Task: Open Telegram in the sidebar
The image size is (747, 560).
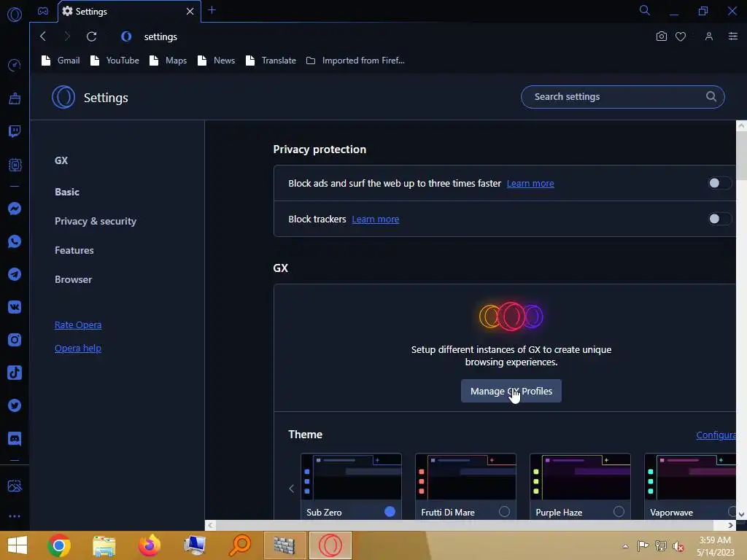Action: [15, 274]
